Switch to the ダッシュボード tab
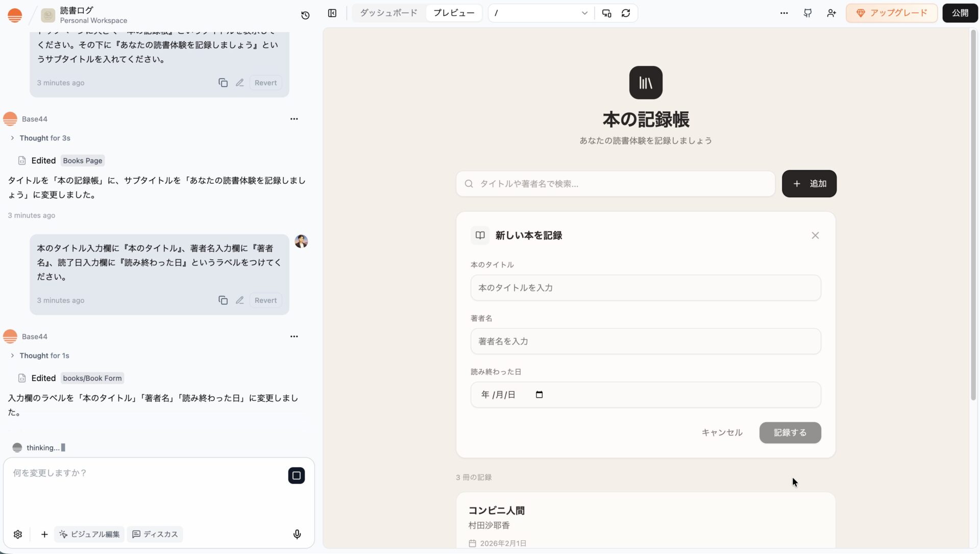This screenshot has height=554, width=980. point(388,13)
